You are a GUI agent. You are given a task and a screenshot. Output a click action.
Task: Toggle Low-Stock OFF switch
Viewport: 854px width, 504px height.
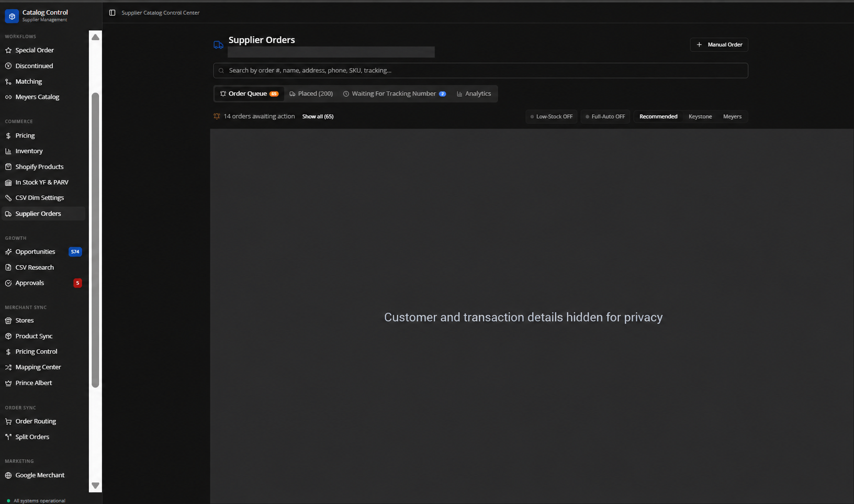552,117
